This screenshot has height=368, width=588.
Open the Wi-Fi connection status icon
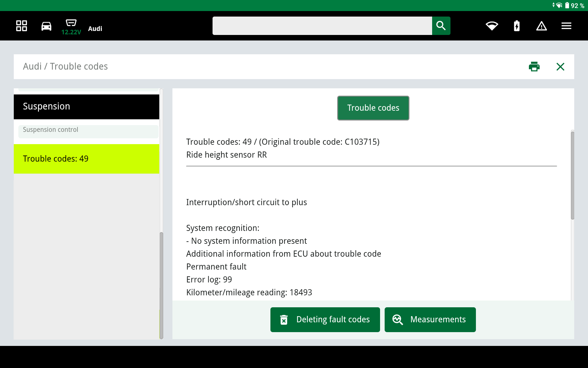pyautogui.click(x=492, y=26)
